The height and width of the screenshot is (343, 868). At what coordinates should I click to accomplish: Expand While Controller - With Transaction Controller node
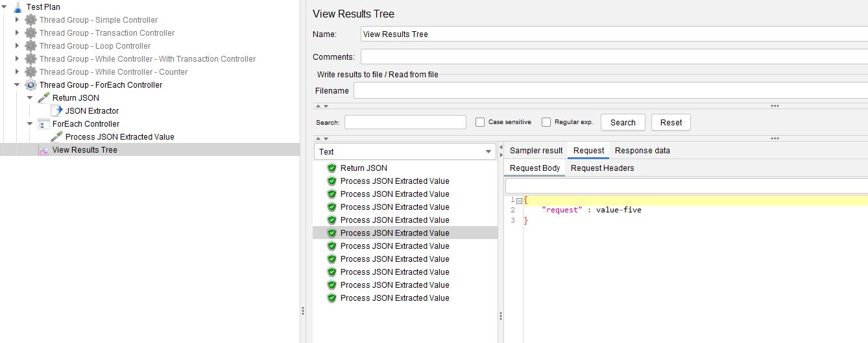pyautogui.click(x=18, y=59)
